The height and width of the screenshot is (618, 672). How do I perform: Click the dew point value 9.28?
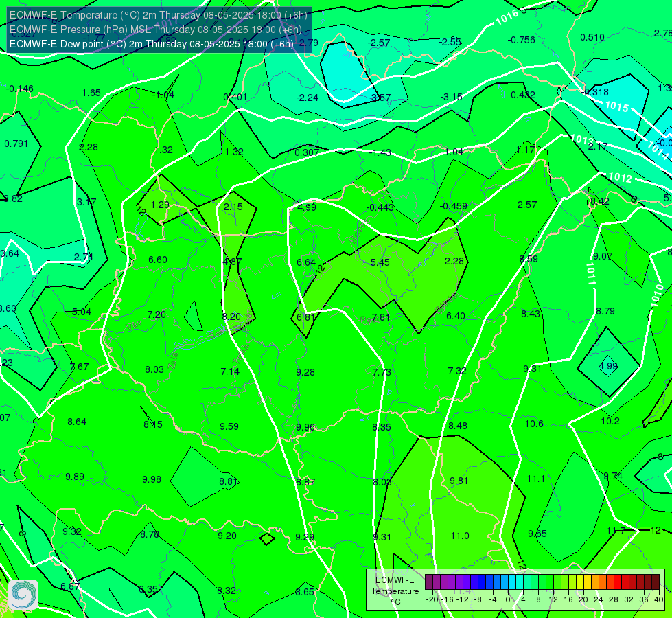[x=305, y=372]
